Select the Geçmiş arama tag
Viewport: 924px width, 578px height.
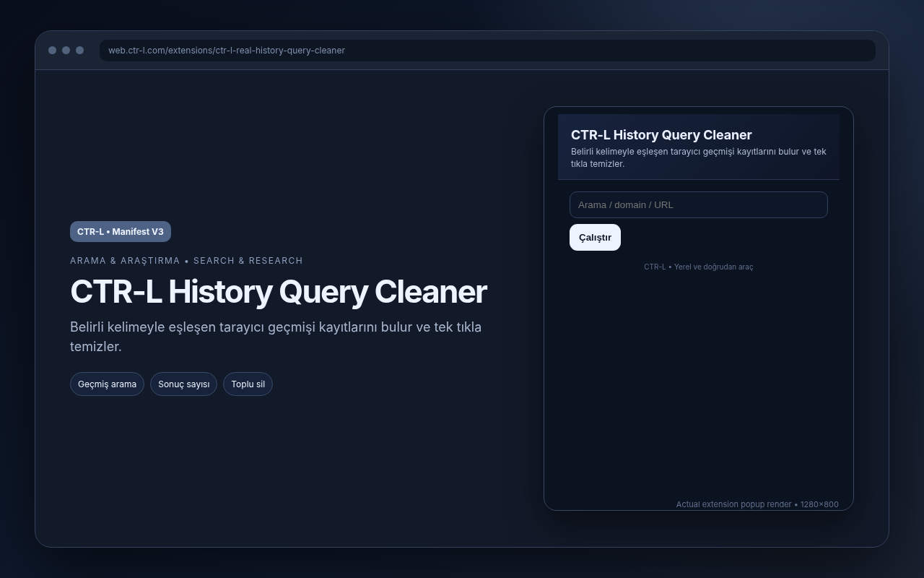pos(107,384)
